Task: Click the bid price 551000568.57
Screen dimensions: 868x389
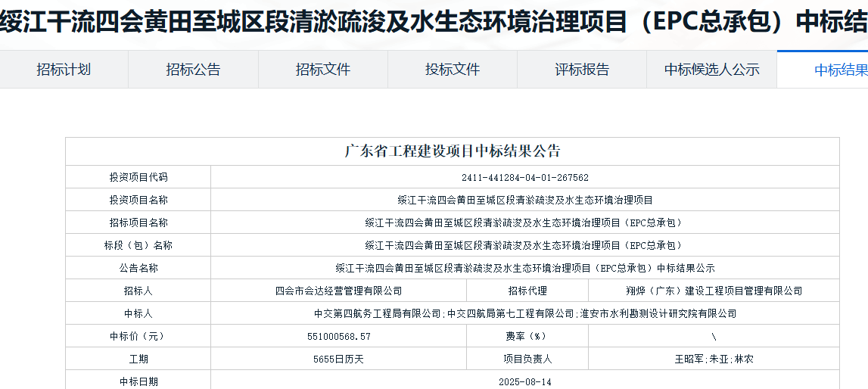Action: click(x=338, y=336)
